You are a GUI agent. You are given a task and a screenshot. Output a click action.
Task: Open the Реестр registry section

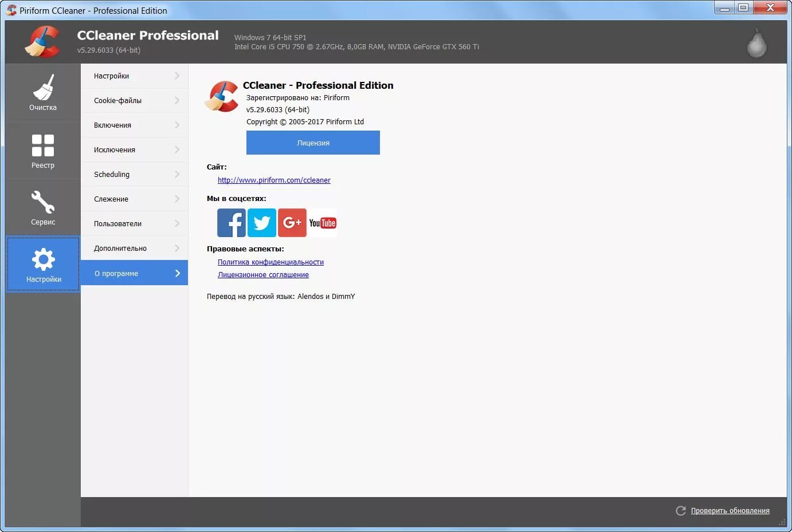(43, 151)
